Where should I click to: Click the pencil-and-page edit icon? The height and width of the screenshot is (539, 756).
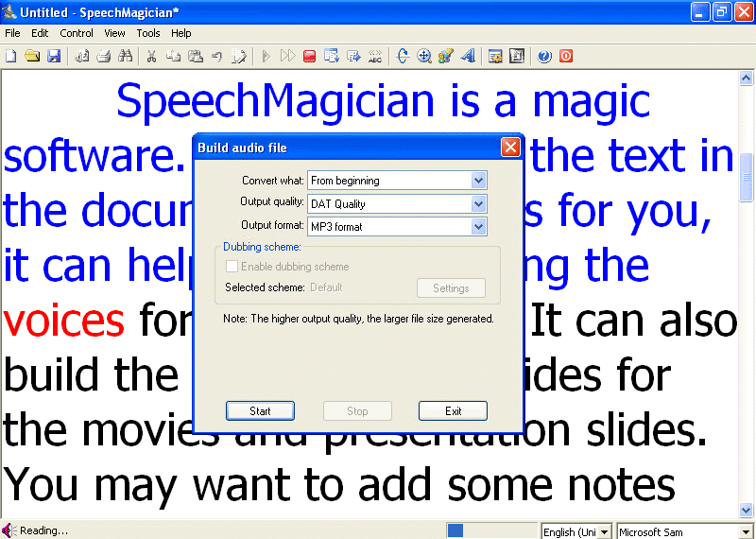point(239,56)
